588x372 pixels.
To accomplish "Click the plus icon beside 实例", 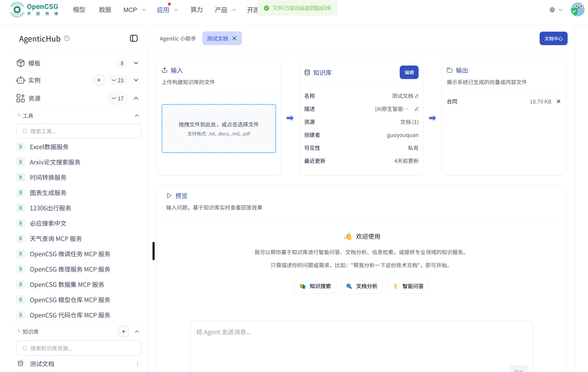I will (99, 80).
